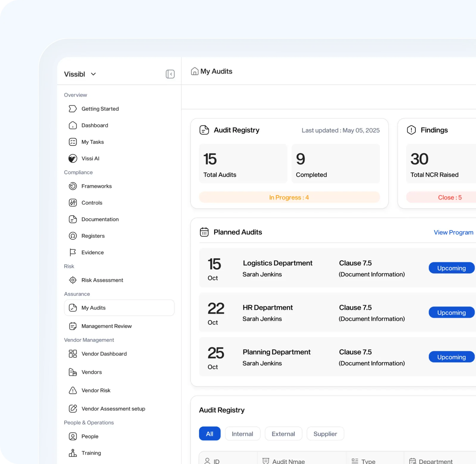Filter audit registry by Supplier tab

pyautogui.click(x=325, y=434)
